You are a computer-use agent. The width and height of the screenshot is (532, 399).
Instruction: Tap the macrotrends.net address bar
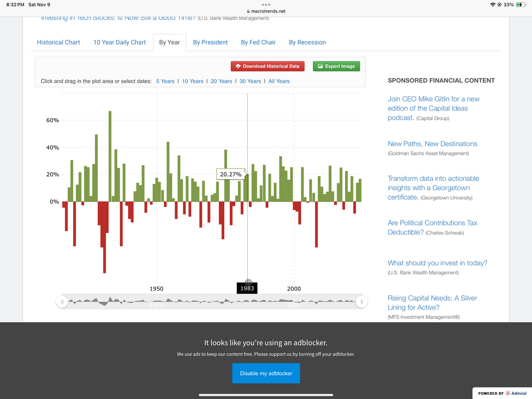[266, 11]
